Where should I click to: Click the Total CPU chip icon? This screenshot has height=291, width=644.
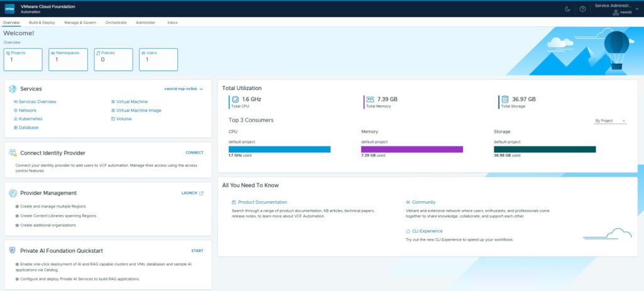click(235, 101)
